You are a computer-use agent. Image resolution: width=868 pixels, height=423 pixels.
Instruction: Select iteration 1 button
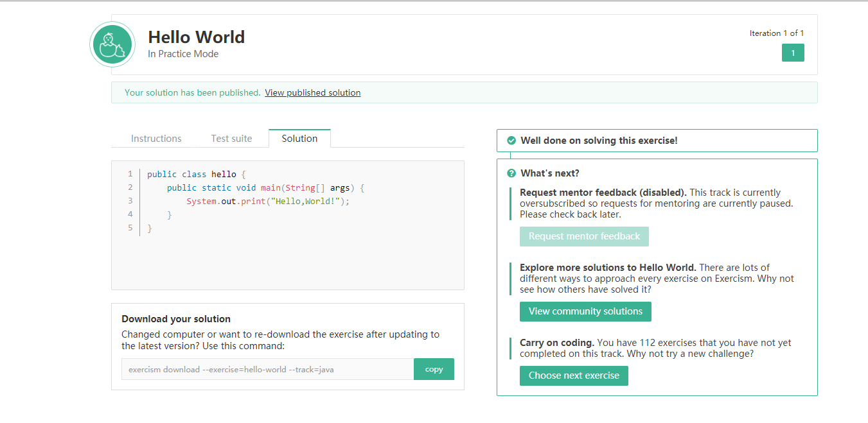(x=792, y=53)
